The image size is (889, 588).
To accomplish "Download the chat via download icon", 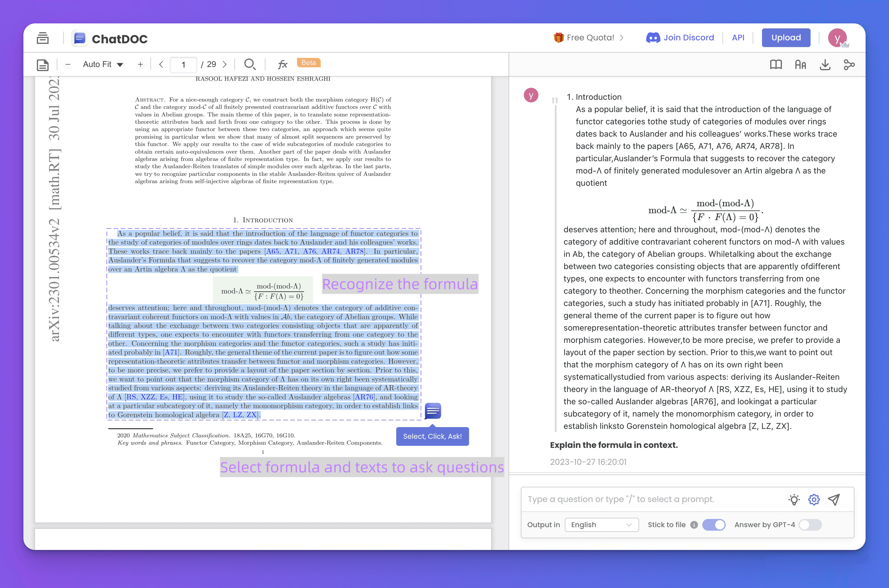I will coord(825,64).
